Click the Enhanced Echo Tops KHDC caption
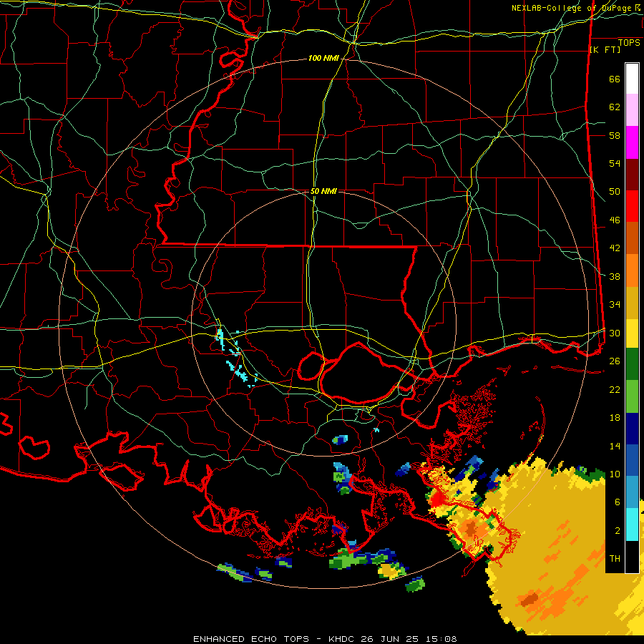Image resolution: width=644 pixels, height=644 pixels. click(325, 639)
